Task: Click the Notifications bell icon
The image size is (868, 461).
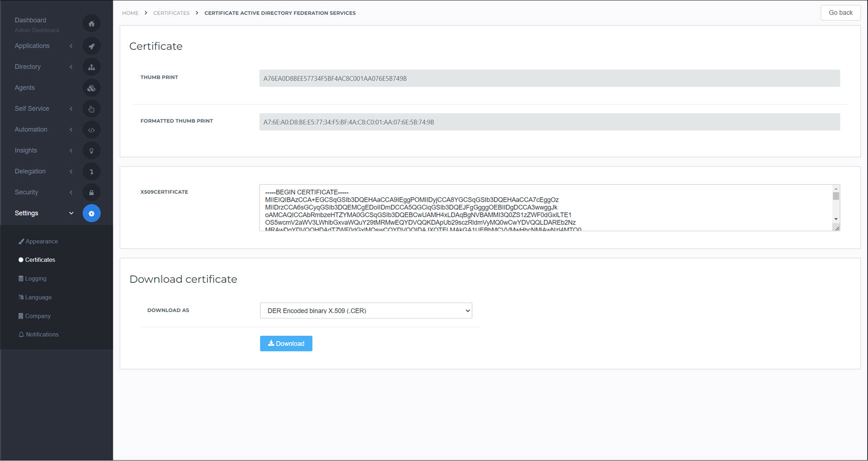Action: tap(21, 335)
